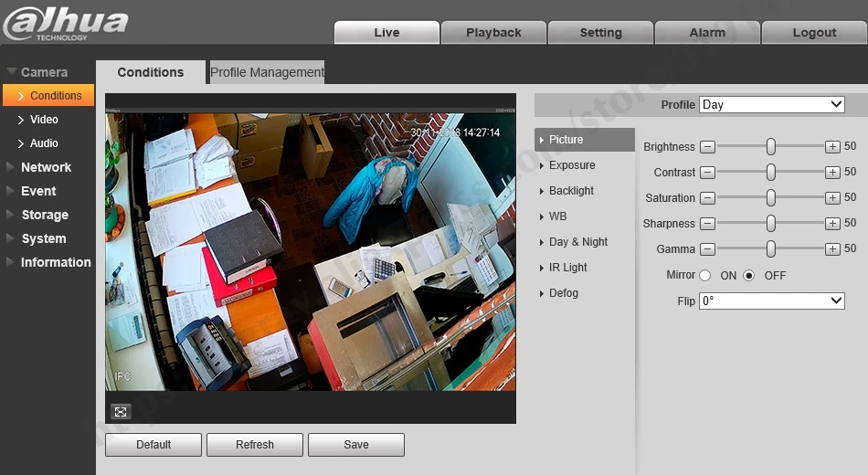Open the Profile Management tab

pyautogui.click(x=267, y=72)
